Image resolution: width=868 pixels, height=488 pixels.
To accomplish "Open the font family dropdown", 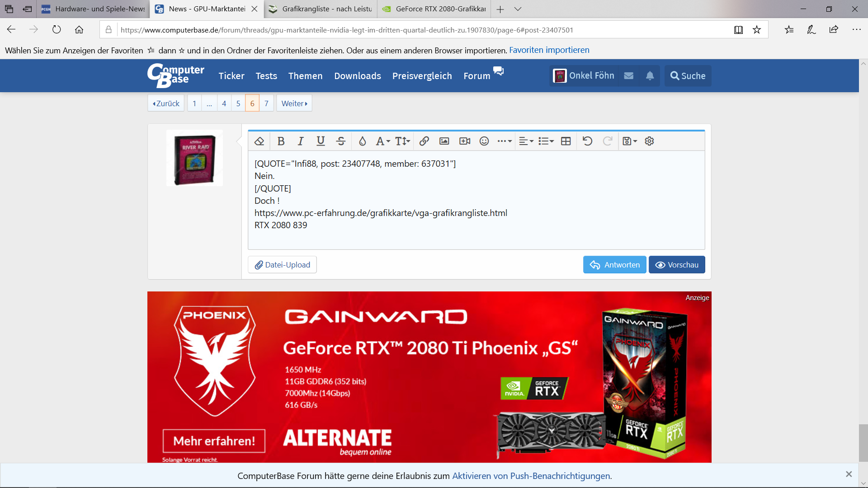I will coord(382,141).
